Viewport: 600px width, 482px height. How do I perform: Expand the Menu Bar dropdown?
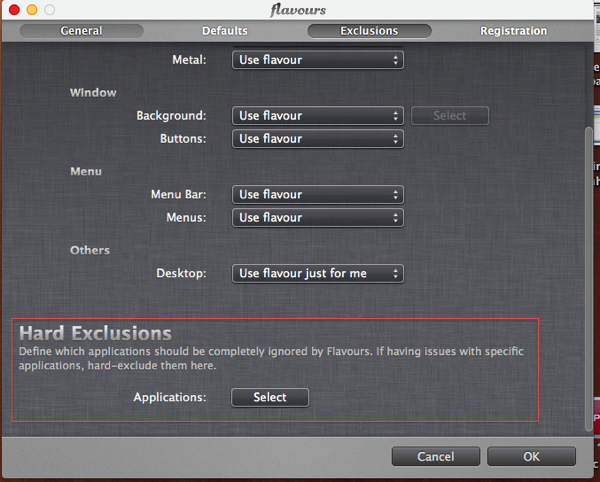coord(318,195)
